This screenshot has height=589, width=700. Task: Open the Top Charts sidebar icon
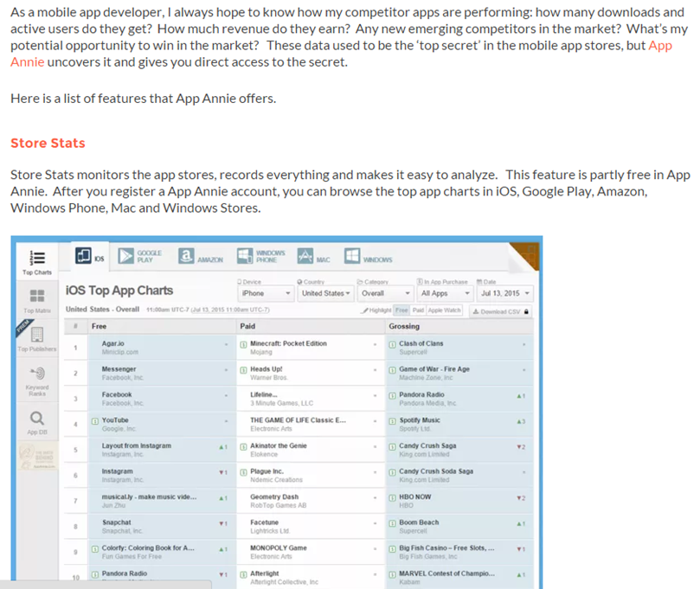37,258
